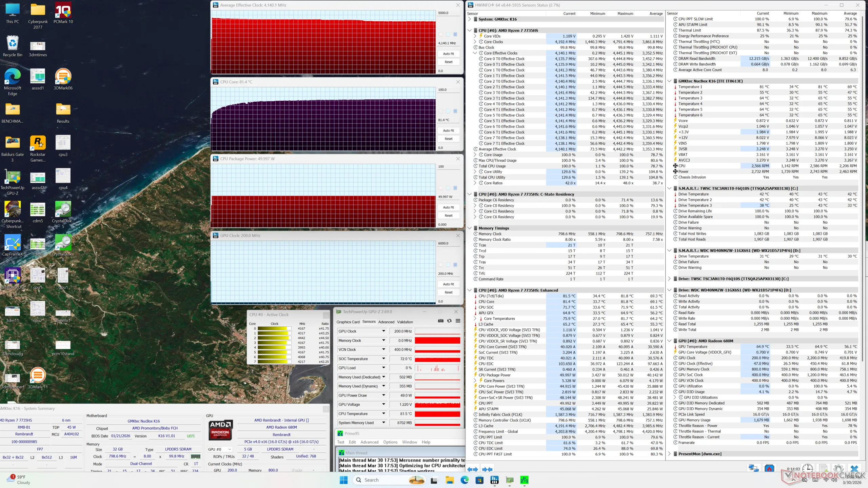This screenshot has height=488, width=868.
Task: Click the GPU-Z screenshot camera icon
Action: coord(440,321)
